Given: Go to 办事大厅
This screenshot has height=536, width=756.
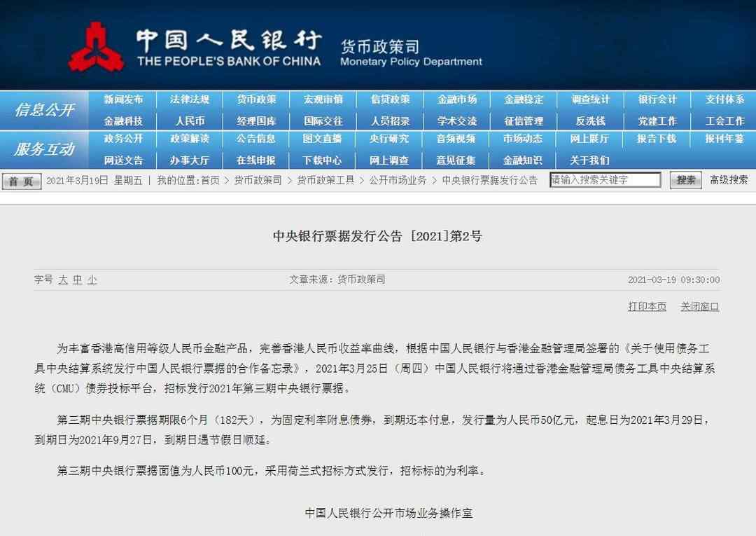Looking at the screenshot, I should [x=190, y=160].
